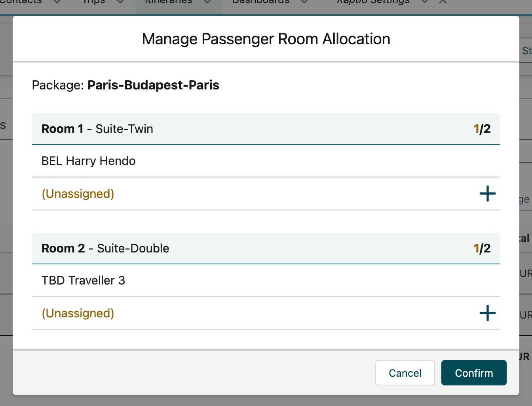The image size is (532, 406).
Task: Click the Unassigned slot in Room 2
Action: click(78, 313)
